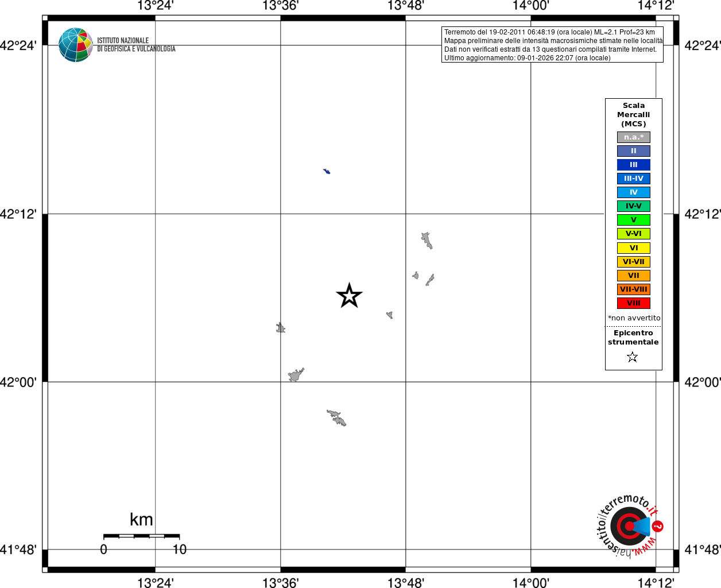Click the southernmost gray locality polygon
This screenshot has height=588, width=721.
(337, 418)
